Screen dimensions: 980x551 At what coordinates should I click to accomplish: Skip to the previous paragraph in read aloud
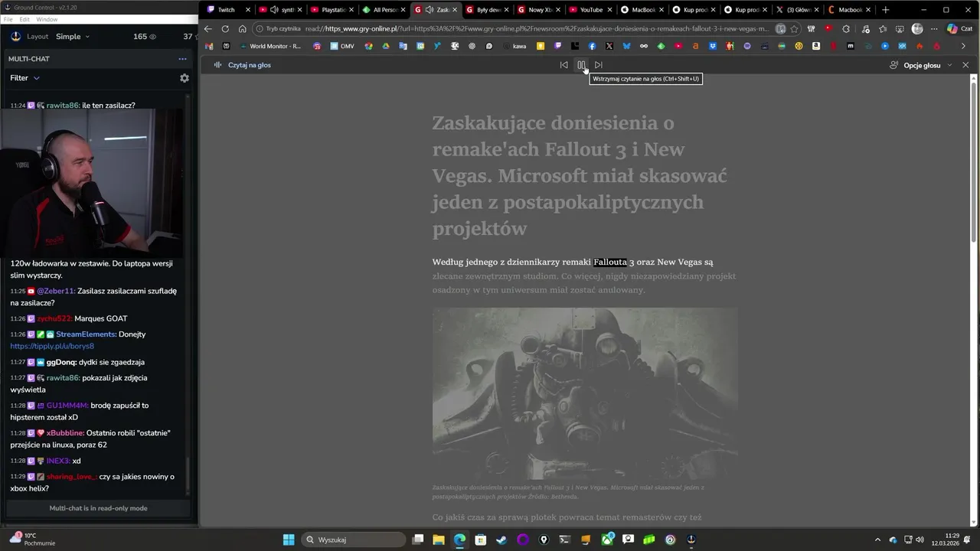click(x=564, y=65)
